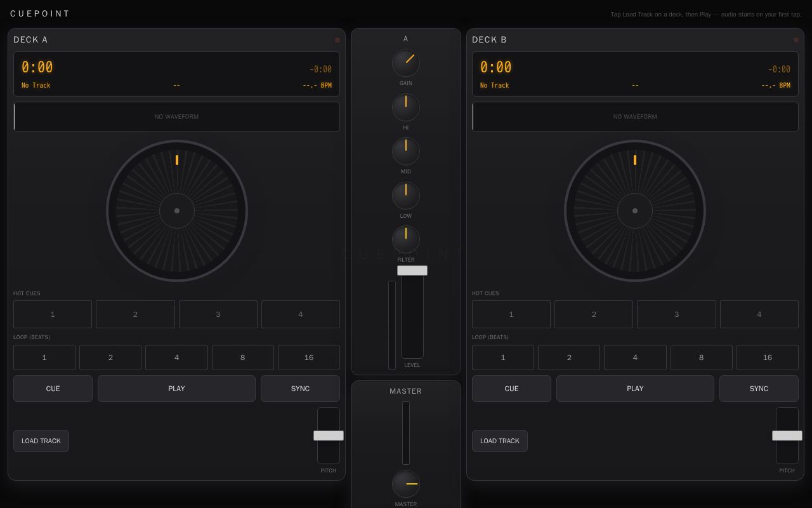This screenshot has width=812, height=508.
Task: Open Load Track on Deck B
Action: click(x=500, y=441)
